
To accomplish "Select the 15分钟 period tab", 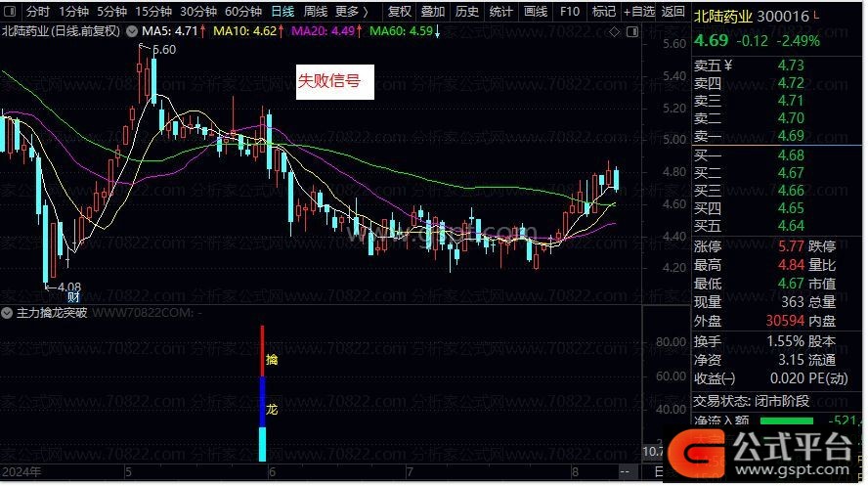I will (x=153, y=11).
